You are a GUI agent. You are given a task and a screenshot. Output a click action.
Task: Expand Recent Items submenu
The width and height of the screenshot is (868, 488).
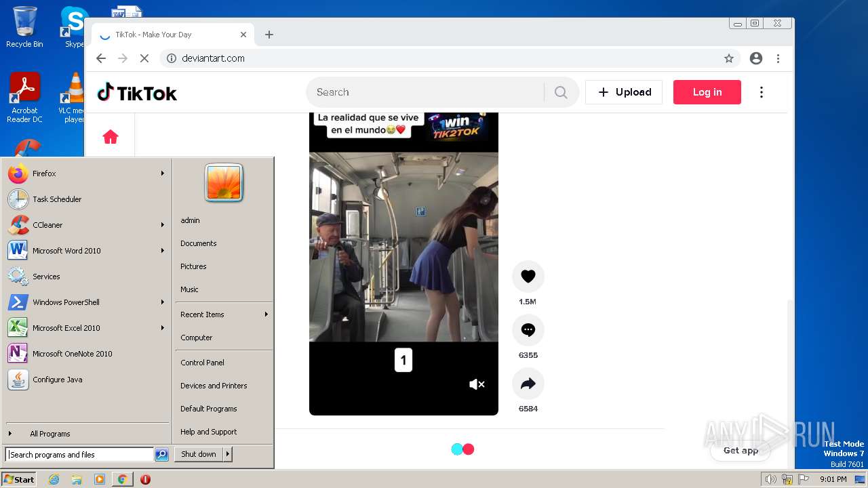(x=224, y=314)
